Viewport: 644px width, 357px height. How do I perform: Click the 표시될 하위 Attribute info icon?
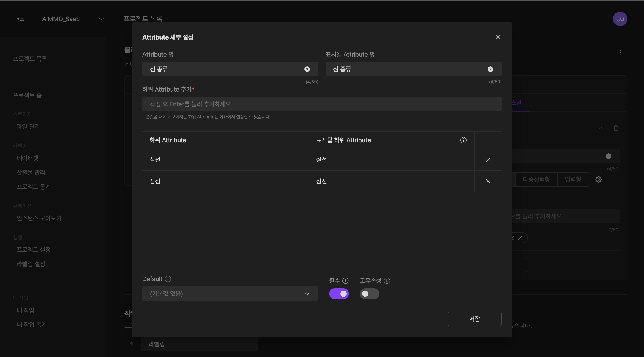(463, 140)
